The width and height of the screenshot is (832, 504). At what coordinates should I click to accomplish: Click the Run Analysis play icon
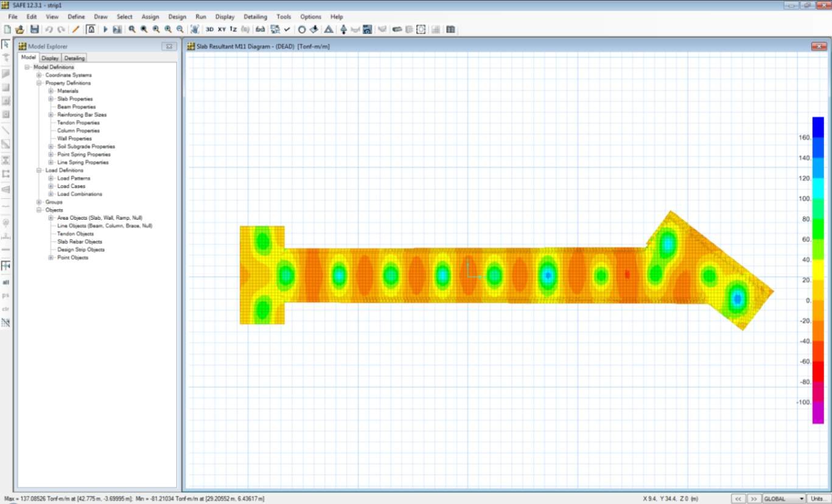[x=105, y=29]
